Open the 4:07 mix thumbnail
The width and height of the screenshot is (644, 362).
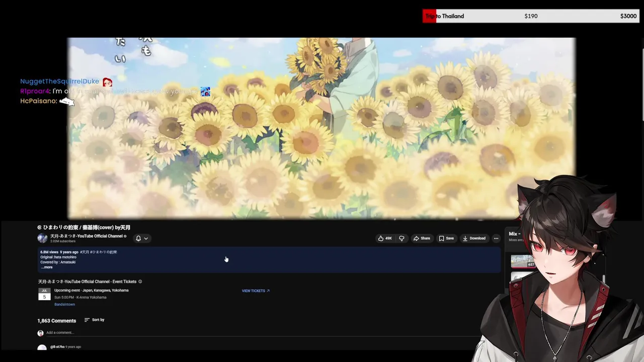[523, 261]
